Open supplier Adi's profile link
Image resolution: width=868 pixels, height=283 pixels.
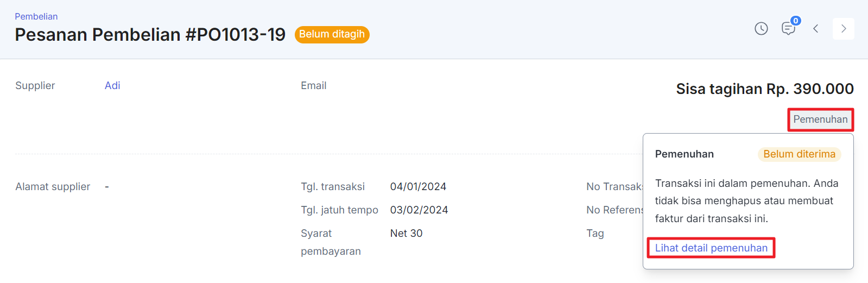(112, 85)
